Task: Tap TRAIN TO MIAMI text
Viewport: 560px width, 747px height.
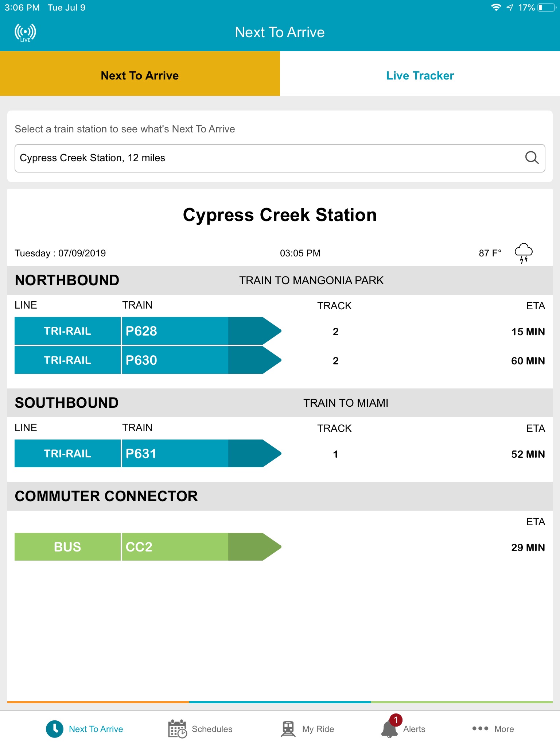Action: 346,403
